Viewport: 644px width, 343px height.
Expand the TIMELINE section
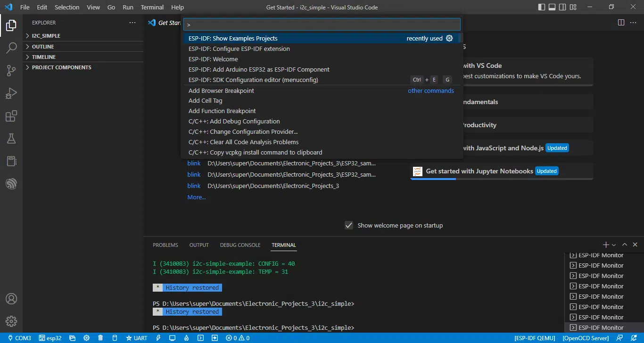coord(83,57)
